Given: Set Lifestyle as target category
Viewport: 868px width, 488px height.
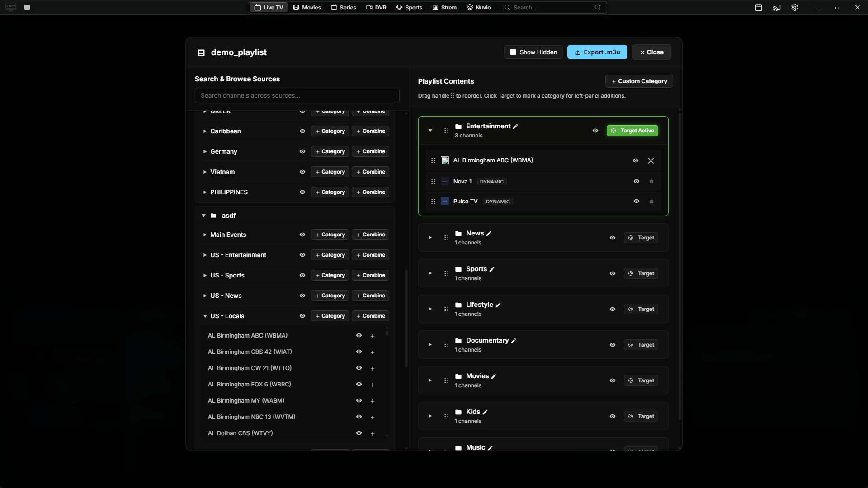Looking at the screenshot, I should click(x=641, y=309).
